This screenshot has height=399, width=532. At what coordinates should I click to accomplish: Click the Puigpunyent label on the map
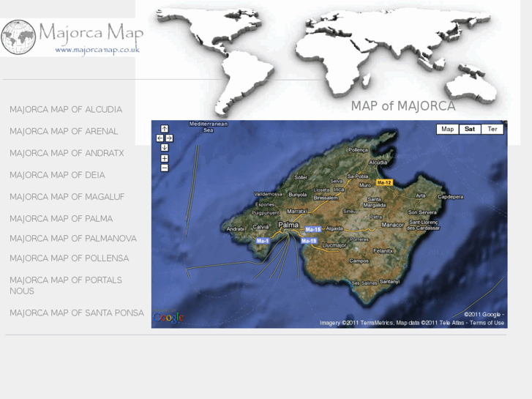click(266, 213)
